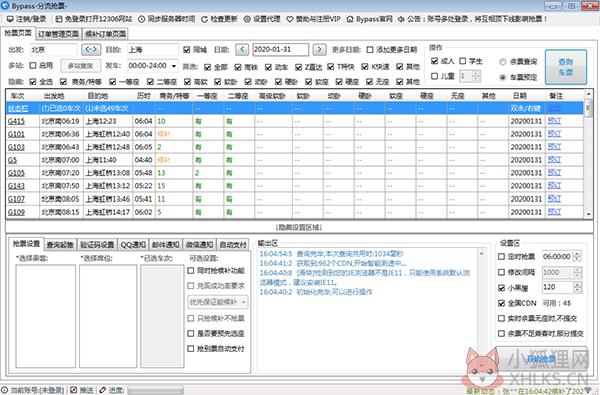Click the 目的 station input field
Image resolution: width=600 pixels, height=395 pixels.
tap(153, 50)
